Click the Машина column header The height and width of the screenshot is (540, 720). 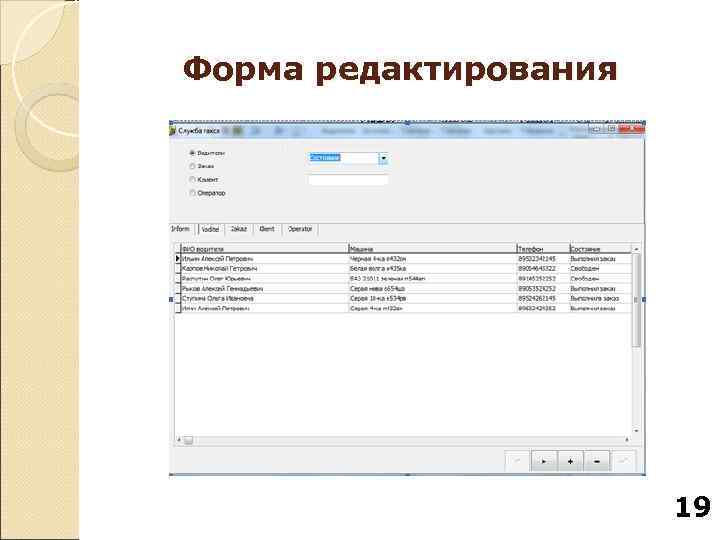point(433,249)
